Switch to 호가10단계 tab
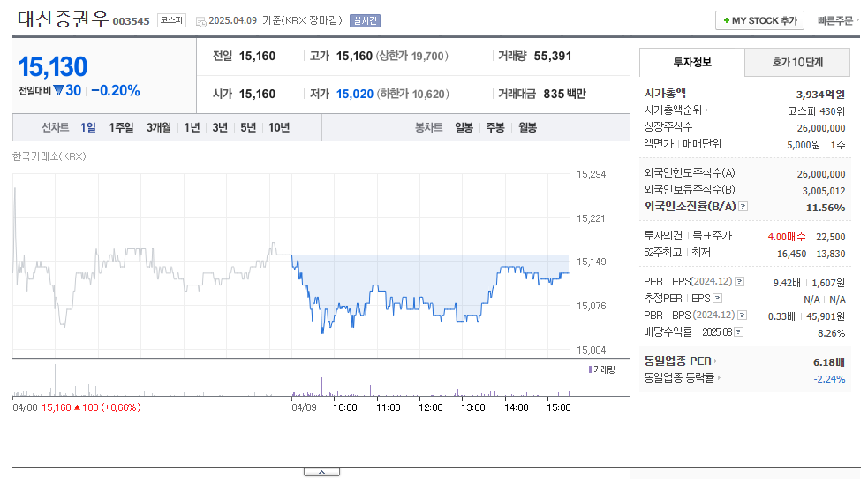 [797, 62]
